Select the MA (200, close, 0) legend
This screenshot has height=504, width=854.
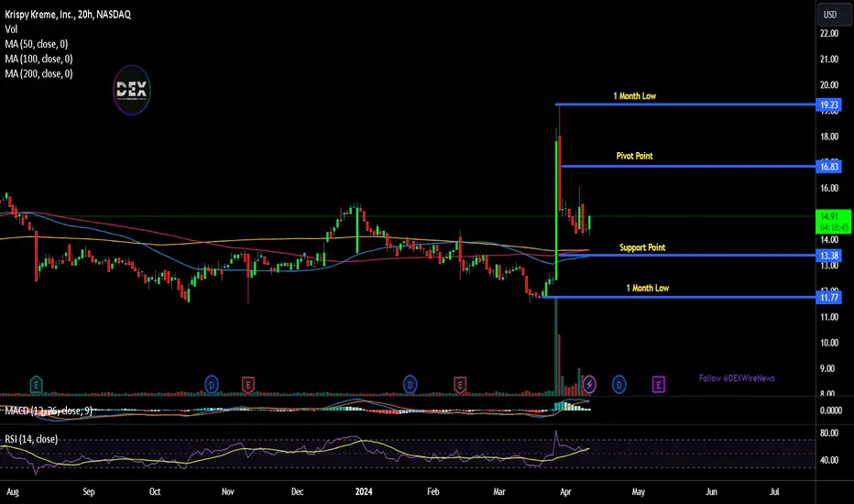[x=38, y=73]
